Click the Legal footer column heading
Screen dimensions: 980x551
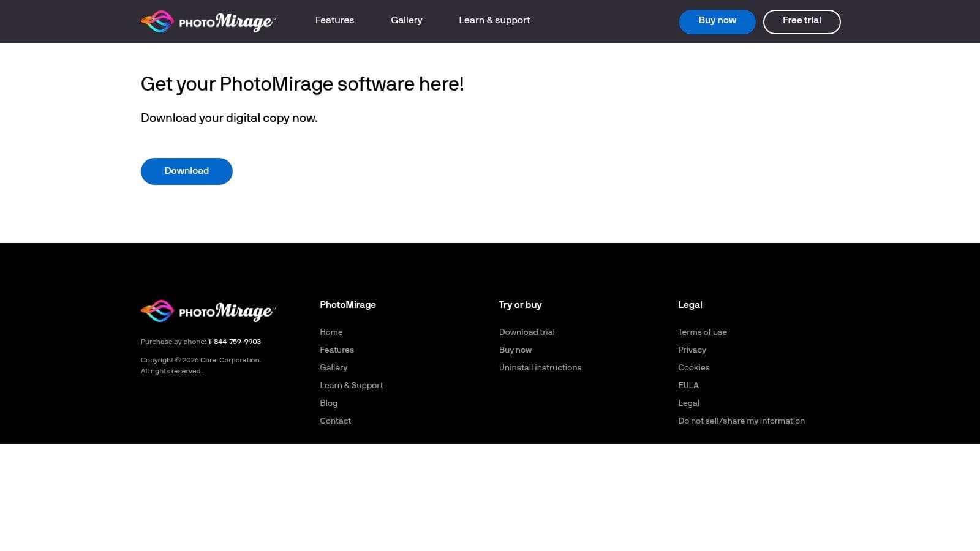coord(690,305)
